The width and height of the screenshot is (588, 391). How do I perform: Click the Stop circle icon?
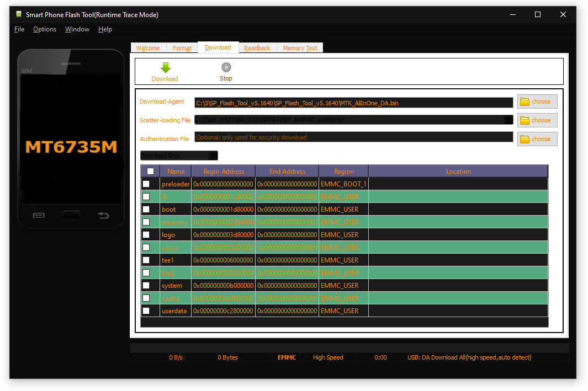(226, 67)
